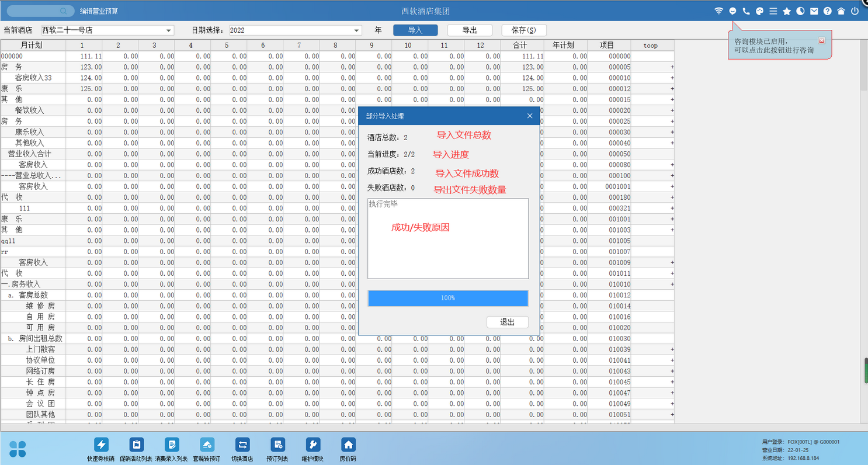868x465 pixels.
Task: Click the 切换酒店 switch hotel icon
Action: [x=242, y=445]
